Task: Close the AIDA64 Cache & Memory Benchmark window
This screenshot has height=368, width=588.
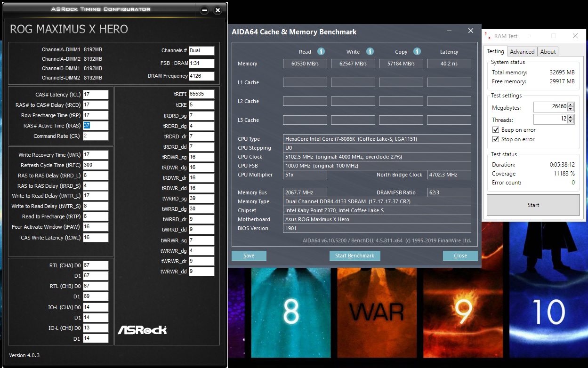Action: 470,31
